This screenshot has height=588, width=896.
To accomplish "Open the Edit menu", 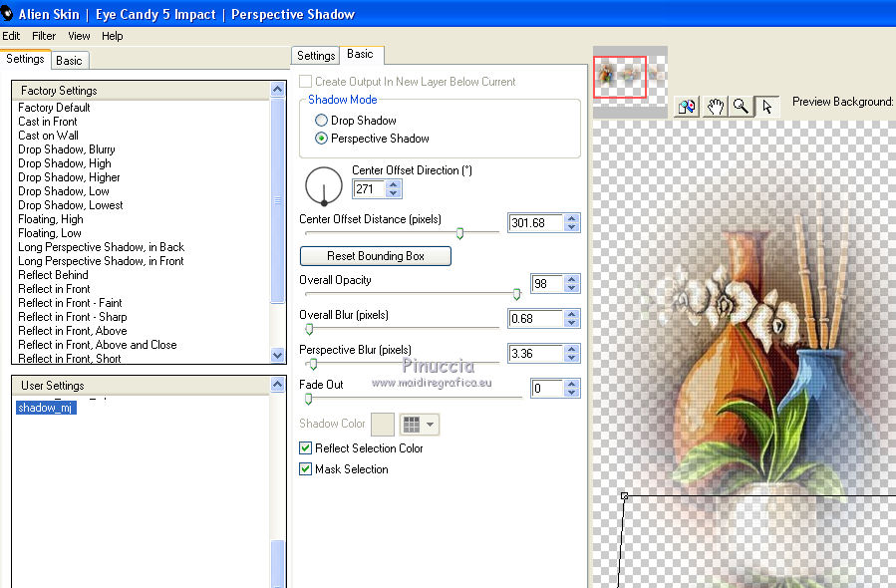I will click(11, 36).
